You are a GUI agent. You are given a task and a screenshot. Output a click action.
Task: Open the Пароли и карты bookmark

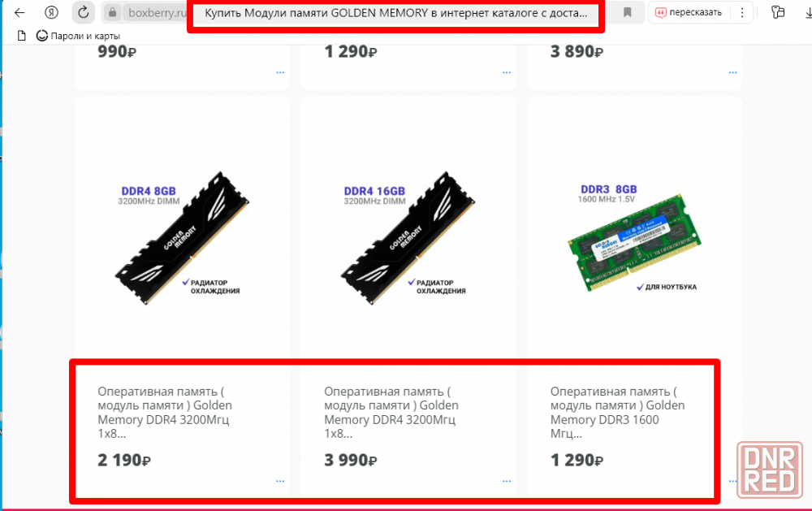(x=78, y=36)
